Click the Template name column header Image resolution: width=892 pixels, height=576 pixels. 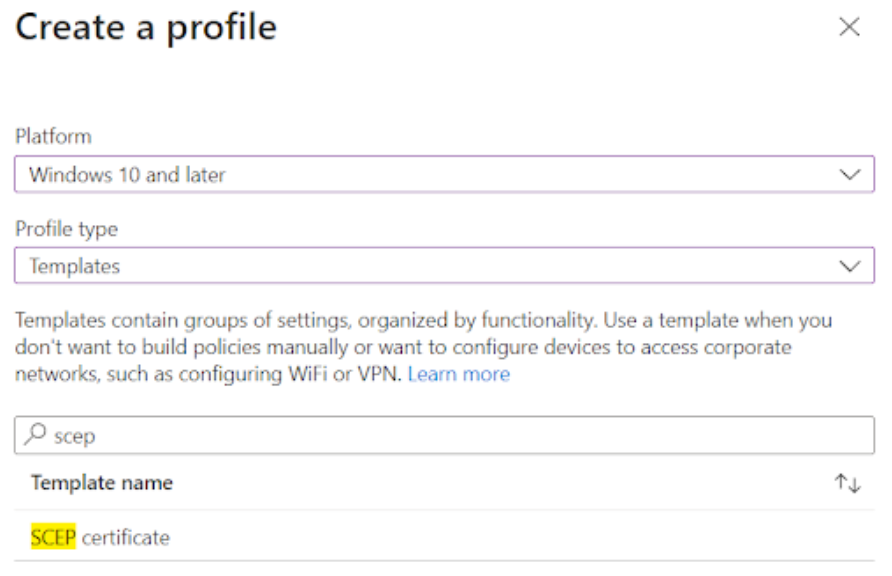tap(102, 483)
